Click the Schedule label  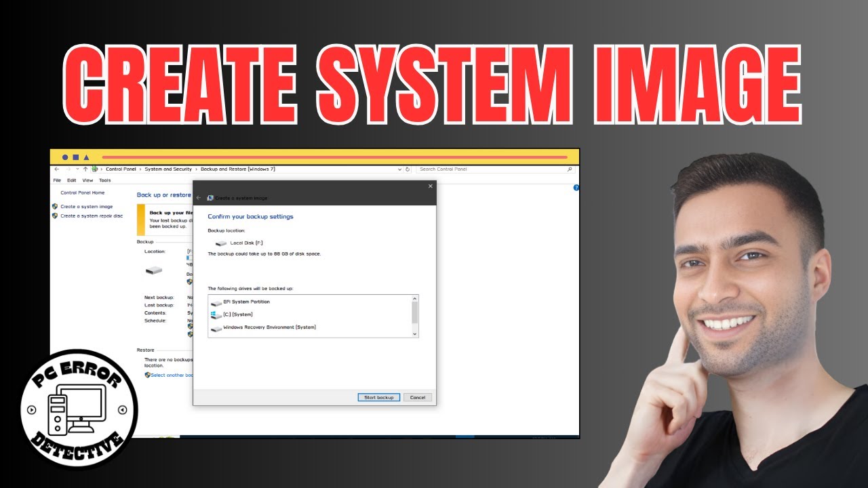155,321
